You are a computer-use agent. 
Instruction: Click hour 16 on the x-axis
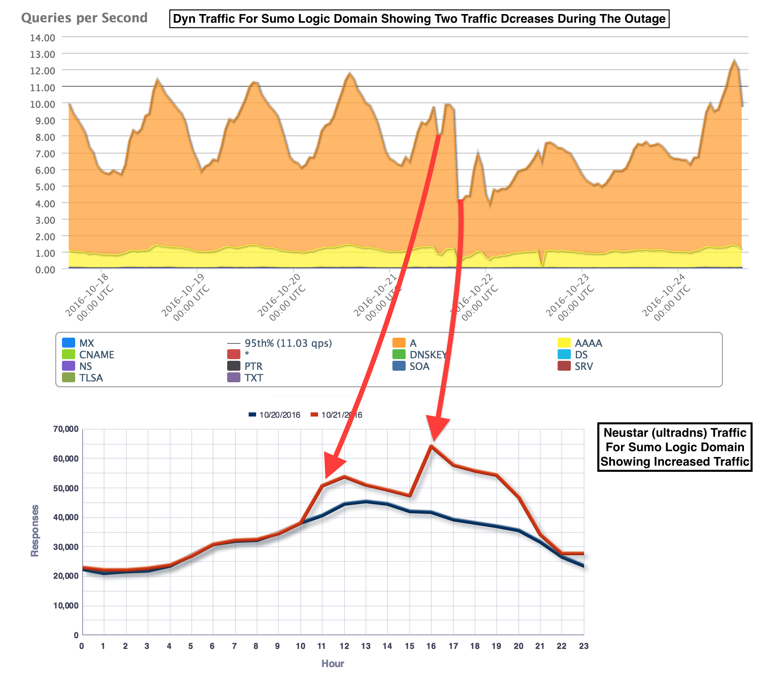coord(431,646)
